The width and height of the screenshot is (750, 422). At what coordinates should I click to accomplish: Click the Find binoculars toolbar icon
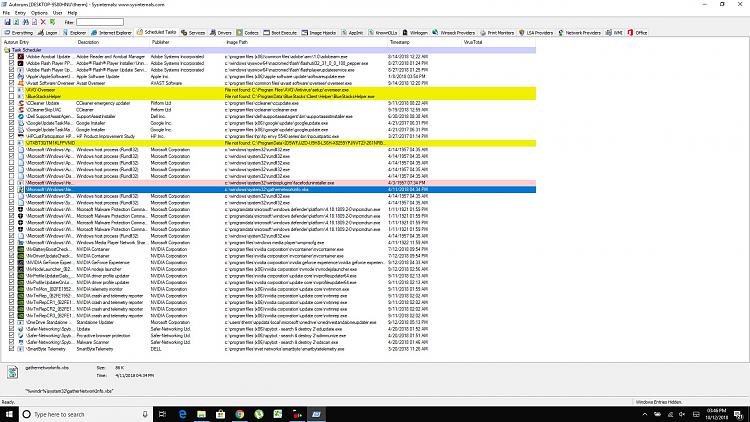(x=25, y=22)
